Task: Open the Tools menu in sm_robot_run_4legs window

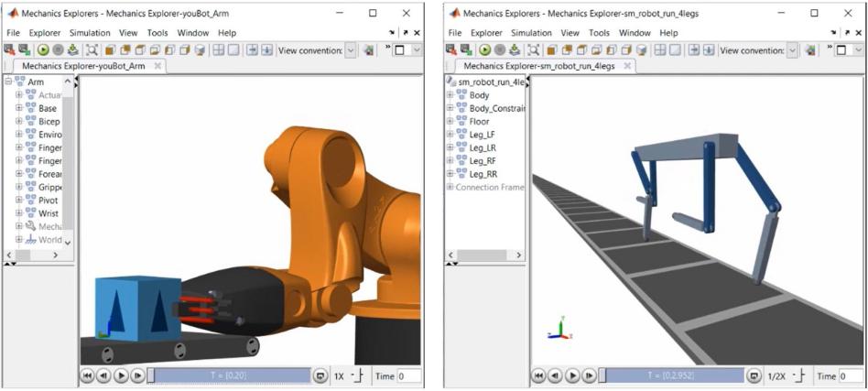Action: [x=599, y=33]
